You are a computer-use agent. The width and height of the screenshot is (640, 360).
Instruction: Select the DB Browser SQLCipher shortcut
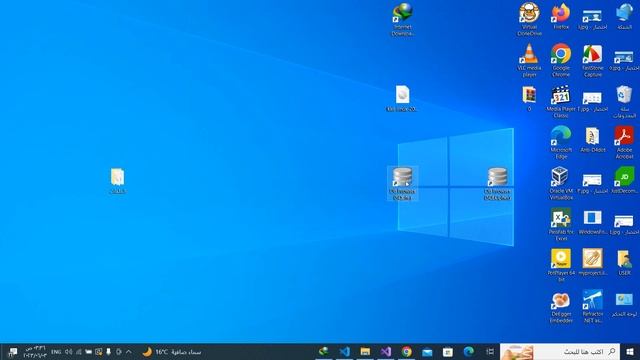[x=498, y=183]
